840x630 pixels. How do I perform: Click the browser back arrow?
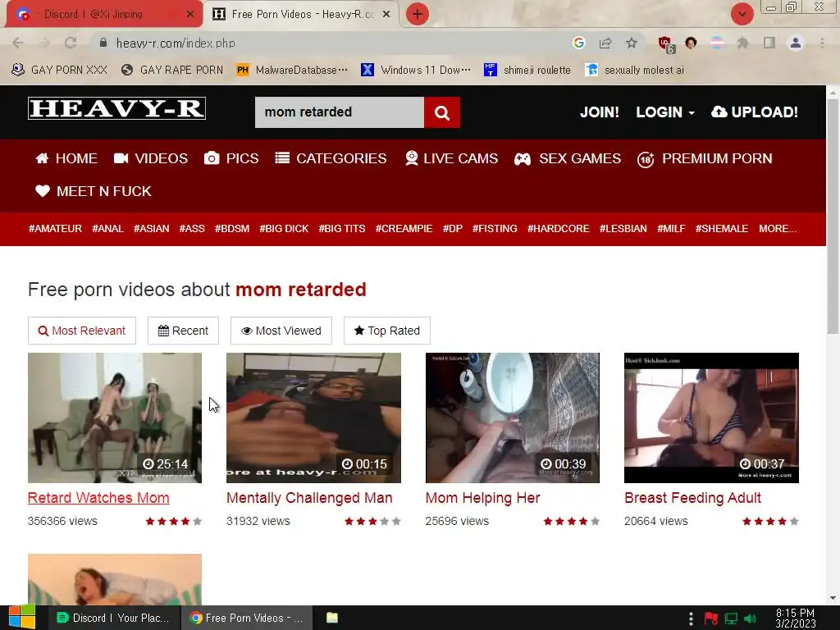(18, 43)
